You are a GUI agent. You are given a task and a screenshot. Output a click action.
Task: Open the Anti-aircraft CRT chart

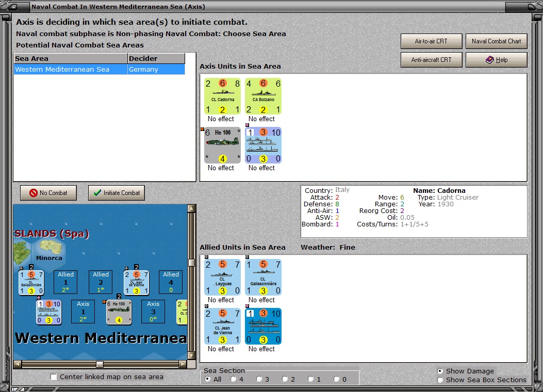click(431, 60)
